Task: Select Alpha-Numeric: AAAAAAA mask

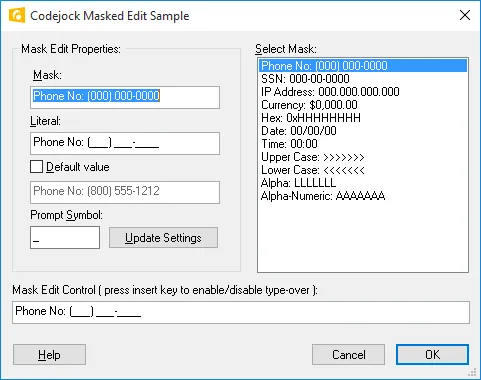Action: coord(363,196)
